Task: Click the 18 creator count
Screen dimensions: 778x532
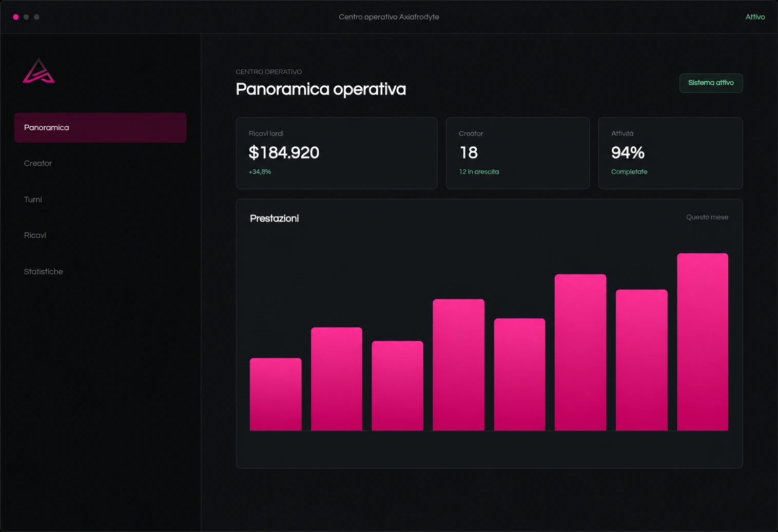Action: (469, 152)
